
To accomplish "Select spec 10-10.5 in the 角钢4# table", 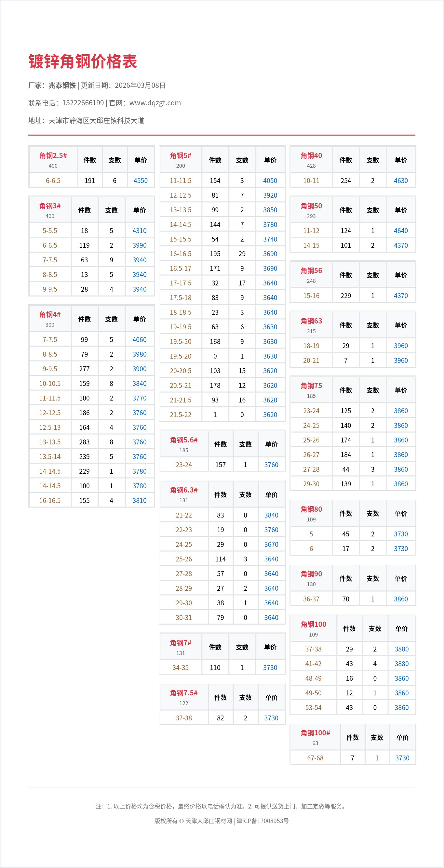I will [x=50, y=384].
